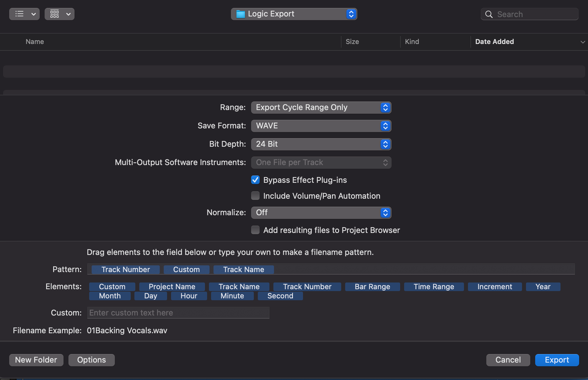Open the Save Format dropdown
Screen dimensions: 588x380
pyautogui.click(x=321, y=126)
